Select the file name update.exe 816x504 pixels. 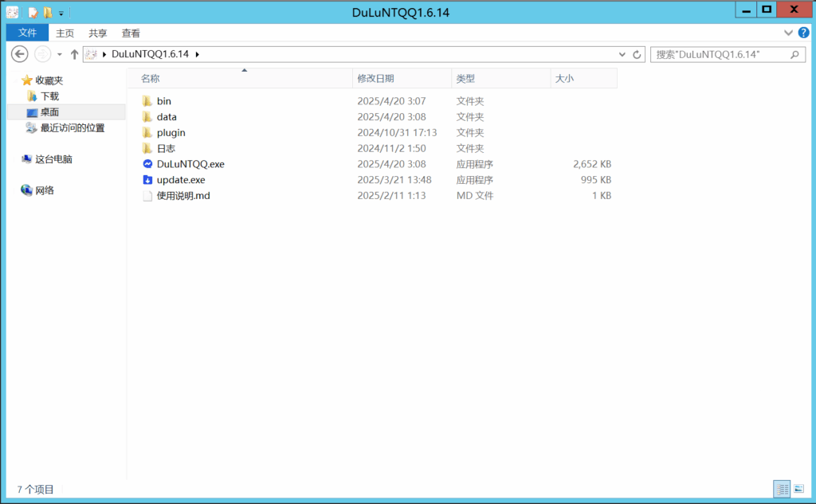point(181,180)
